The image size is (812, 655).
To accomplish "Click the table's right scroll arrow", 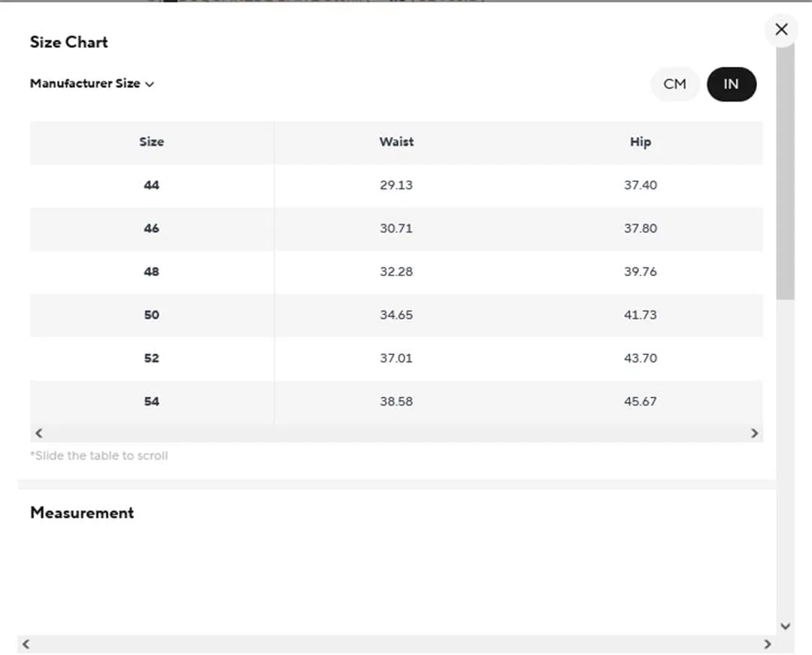I will tap(754, 433).
